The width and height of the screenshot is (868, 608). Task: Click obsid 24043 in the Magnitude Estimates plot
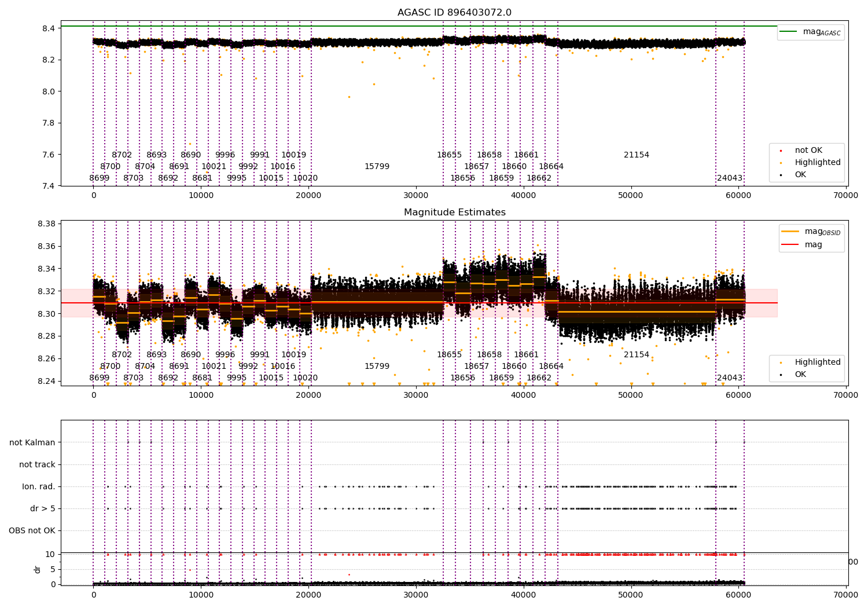tap(730, 378)
